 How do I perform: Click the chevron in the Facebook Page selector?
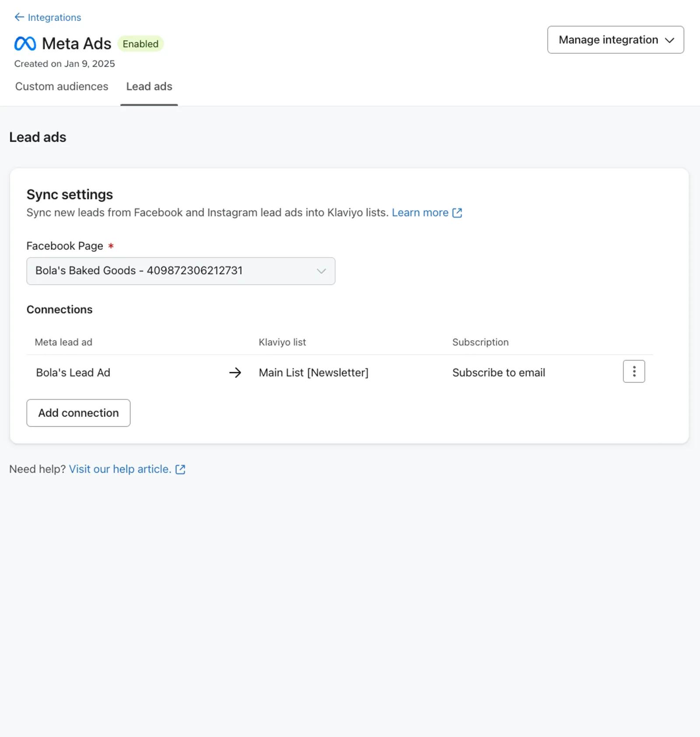322,271
